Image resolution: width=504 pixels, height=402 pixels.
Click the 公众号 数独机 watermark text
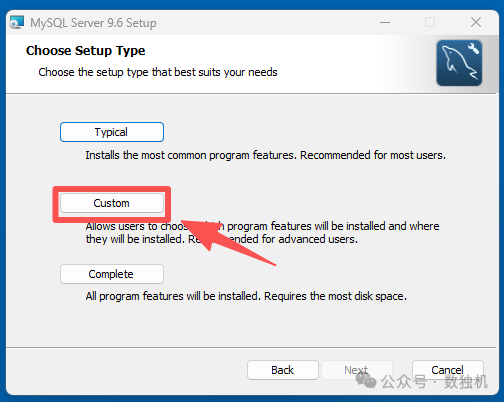[434, 382]
